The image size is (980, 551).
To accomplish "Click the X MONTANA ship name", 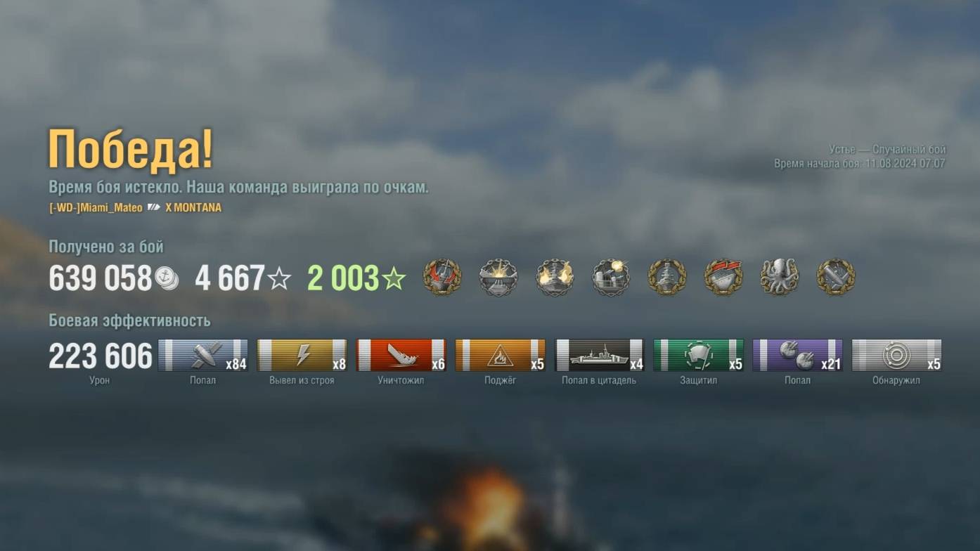I will coord(193,208).
